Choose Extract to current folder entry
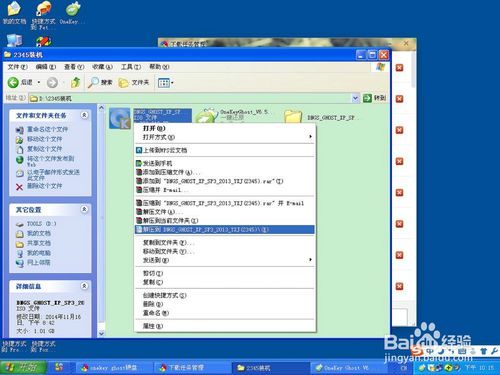 pos(225,221)
